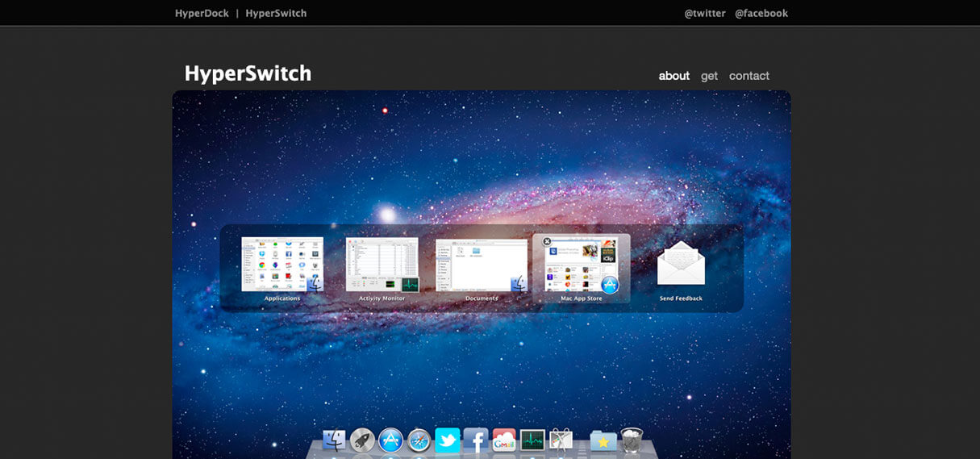Click the Mac App Store label text
980x459 pixels.
pos(582,298)
